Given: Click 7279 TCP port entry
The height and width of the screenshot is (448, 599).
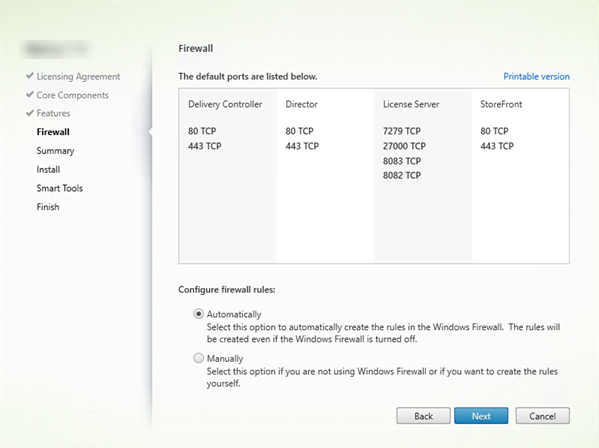Looking at the screenshot, I should [402, 131].
